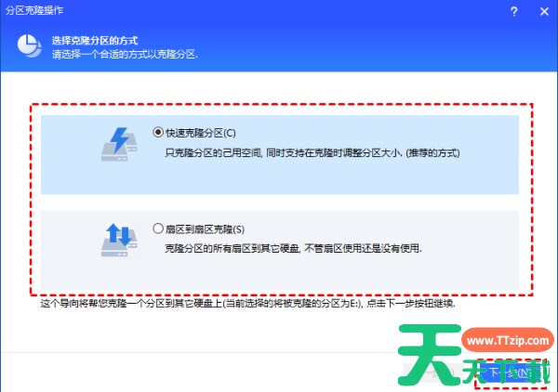Click the subtitle '请选择一个合适的方式以克隆分区'
Screen dimensions: 558x392
[x=125, y=55]
